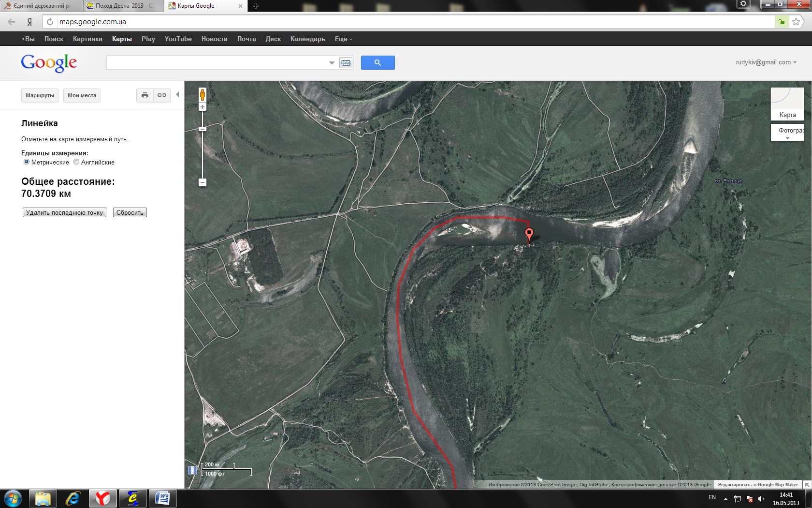Click the print icon in sidebar
The height and width of the screenshot is (508, 812).
pos(145,95)
